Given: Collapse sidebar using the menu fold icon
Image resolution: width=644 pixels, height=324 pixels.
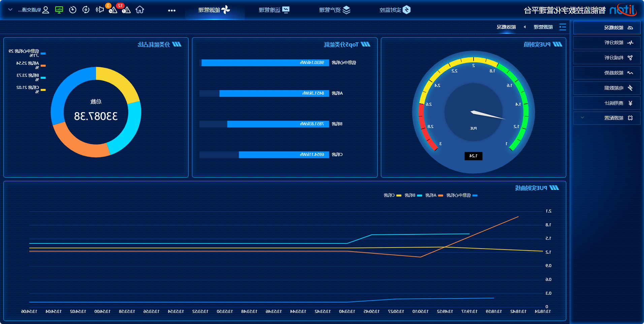Looking at the screenshot, I should pyautogui.click(x=562, y=27).
